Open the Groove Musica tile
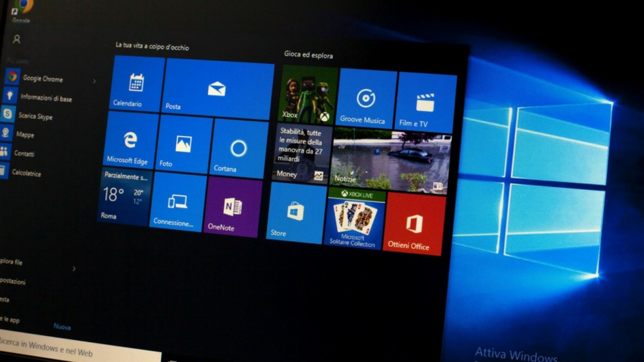Image resolution: width=644 pixels, height=362 pixels. click(x=366, y=99)
